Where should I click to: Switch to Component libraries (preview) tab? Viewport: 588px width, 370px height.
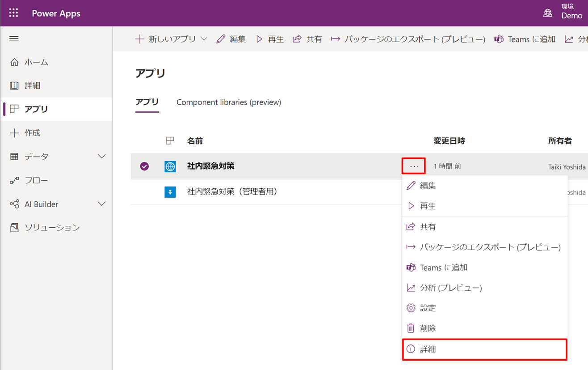click(229, 102)
